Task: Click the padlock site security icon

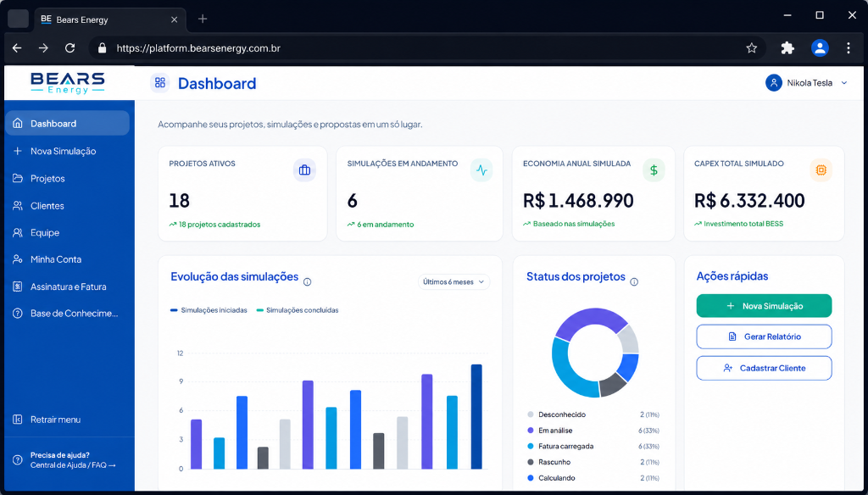Action: coord(102,48)
